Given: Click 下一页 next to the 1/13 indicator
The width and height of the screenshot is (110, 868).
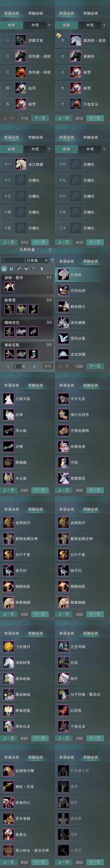Looking at the screenshot, I should [x=40, y=118].
